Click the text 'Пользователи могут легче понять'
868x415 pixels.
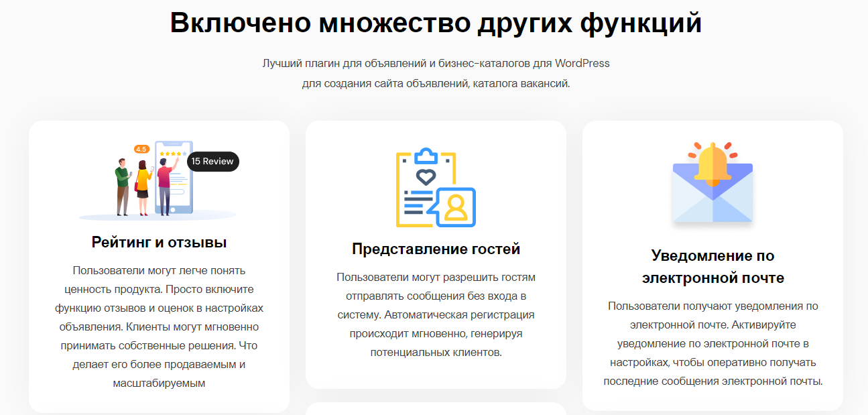tap(159, 271)
